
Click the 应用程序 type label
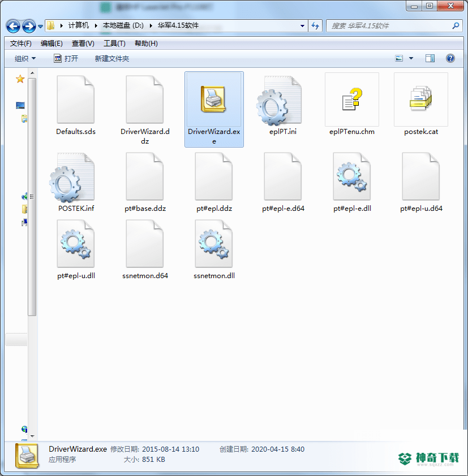[x=62, y=459]
